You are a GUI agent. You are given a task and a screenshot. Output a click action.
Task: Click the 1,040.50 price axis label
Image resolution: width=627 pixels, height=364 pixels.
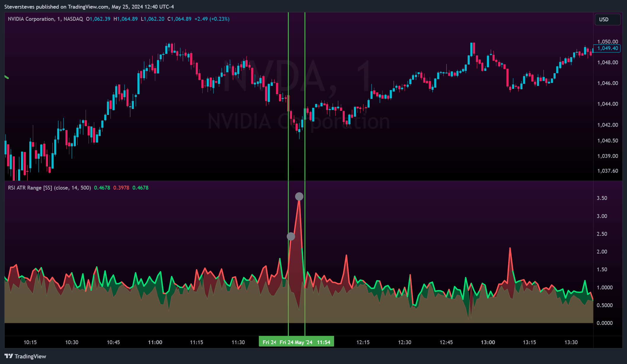607,141
